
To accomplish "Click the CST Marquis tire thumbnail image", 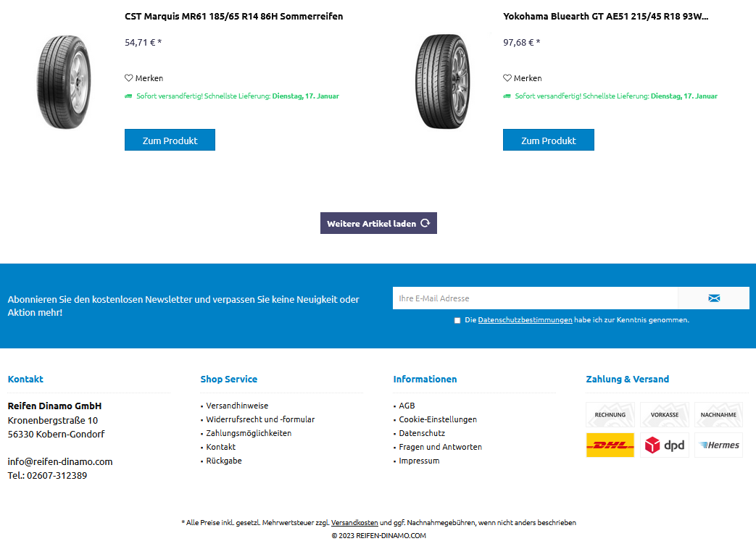I will 64,81.
